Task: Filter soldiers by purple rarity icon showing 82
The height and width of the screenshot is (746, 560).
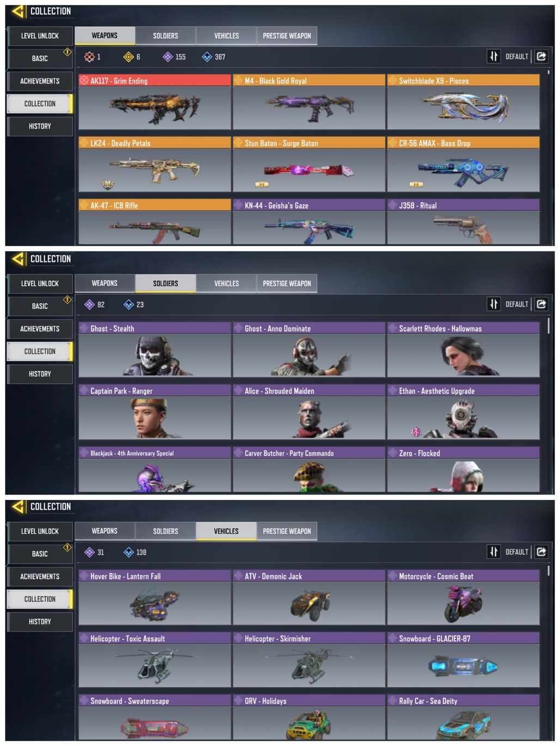Action: (89, 304)
